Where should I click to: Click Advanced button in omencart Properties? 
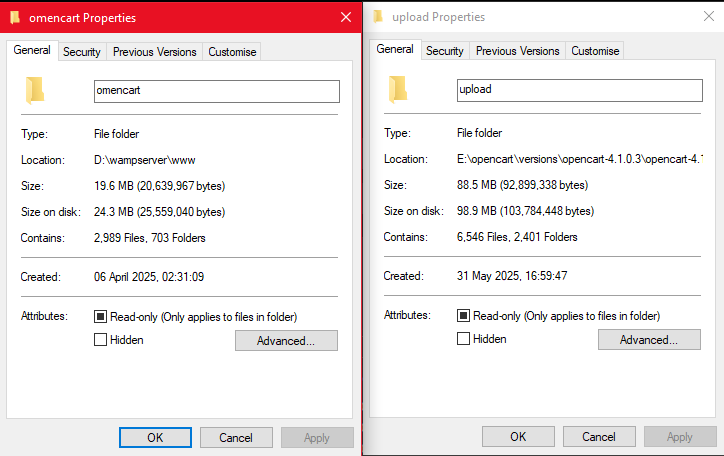[286, 341]
